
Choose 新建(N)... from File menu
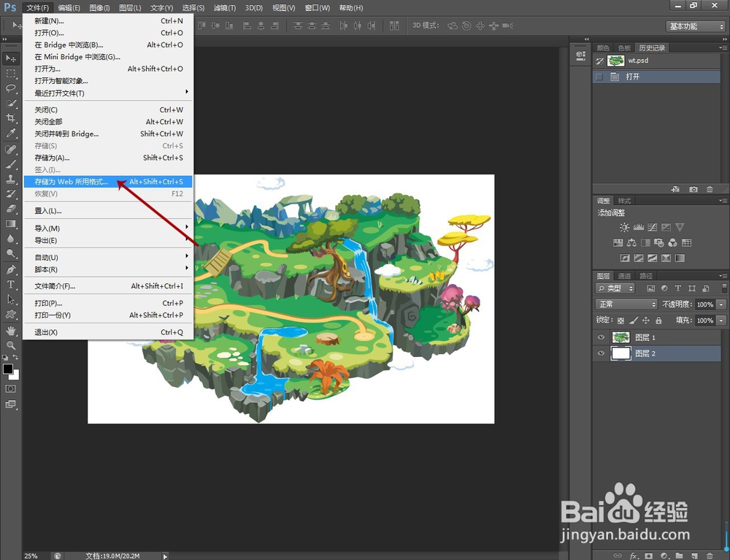pos(108,21)
